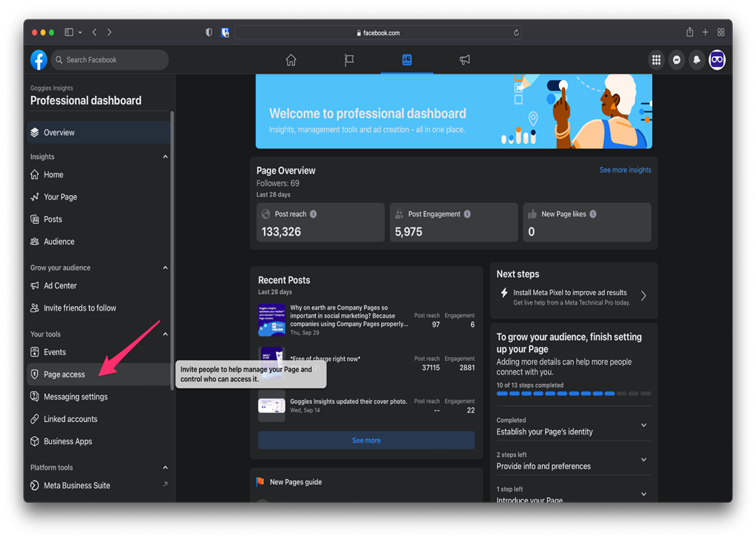Go to the Home house icon tab
This screenshot has width=756, height=540.
click(291, 60)
